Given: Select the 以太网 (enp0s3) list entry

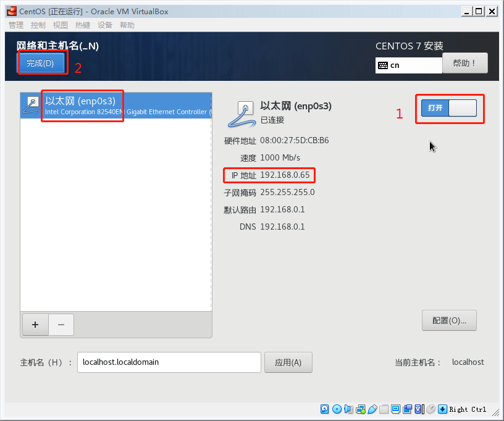Looking at the screenshot, I should click(x=115, y=106).
